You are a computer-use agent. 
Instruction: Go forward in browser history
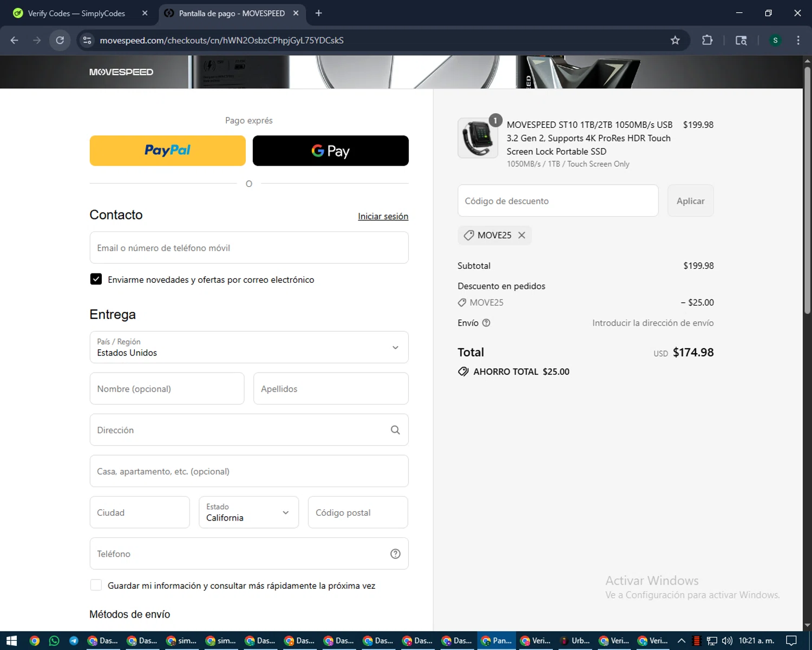[x=37, y=40]
